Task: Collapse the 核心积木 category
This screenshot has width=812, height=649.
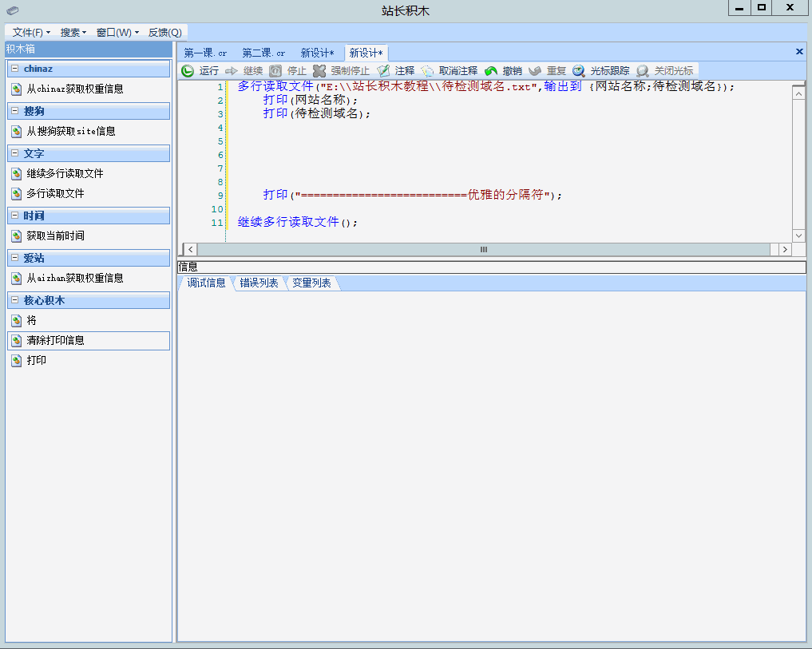Action: click(x=15, y=300)
